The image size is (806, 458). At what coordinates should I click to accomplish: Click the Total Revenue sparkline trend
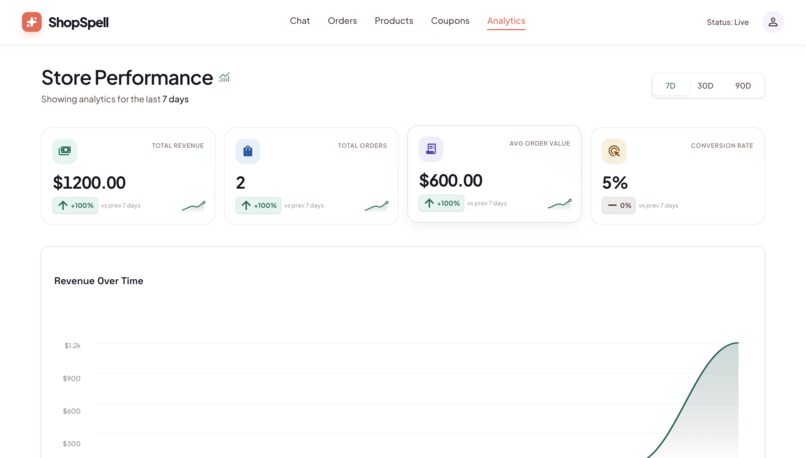point(194,206)
